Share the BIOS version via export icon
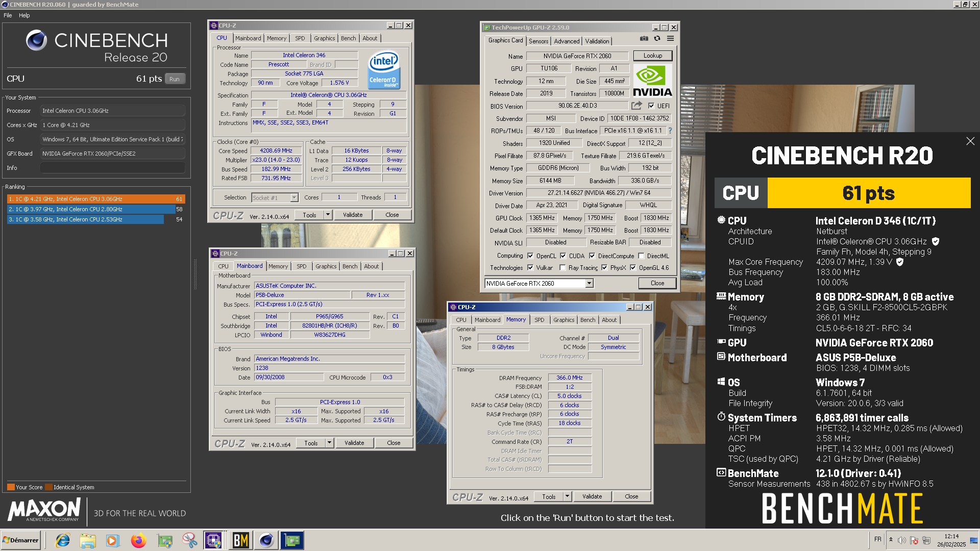 point(636,106)
